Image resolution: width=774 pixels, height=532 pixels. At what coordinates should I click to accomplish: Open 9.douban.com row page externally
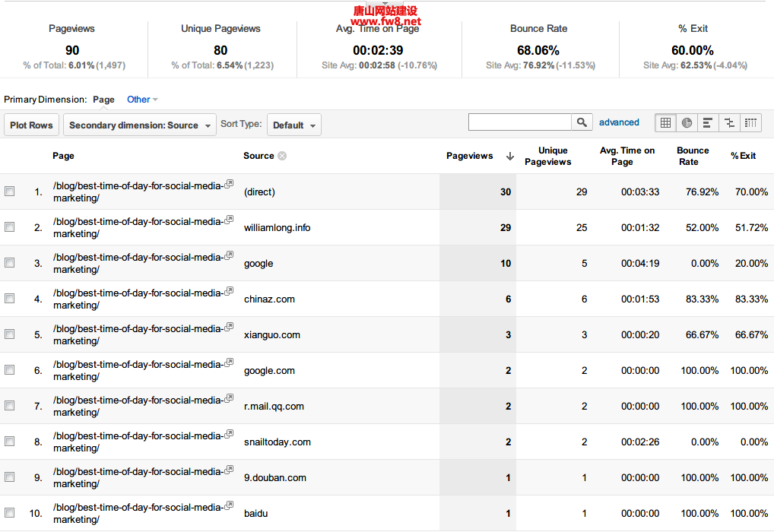click(x=229, y=470)
